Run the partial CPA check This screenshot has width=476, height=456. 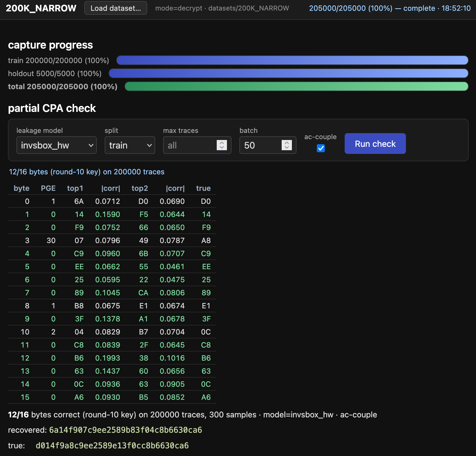pyautogui.click(x=375, y=144)
